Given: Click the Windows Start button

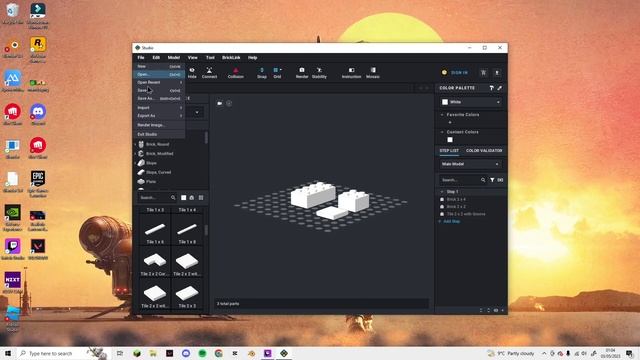Looking at the screenshot, I should tap(8, 353).
